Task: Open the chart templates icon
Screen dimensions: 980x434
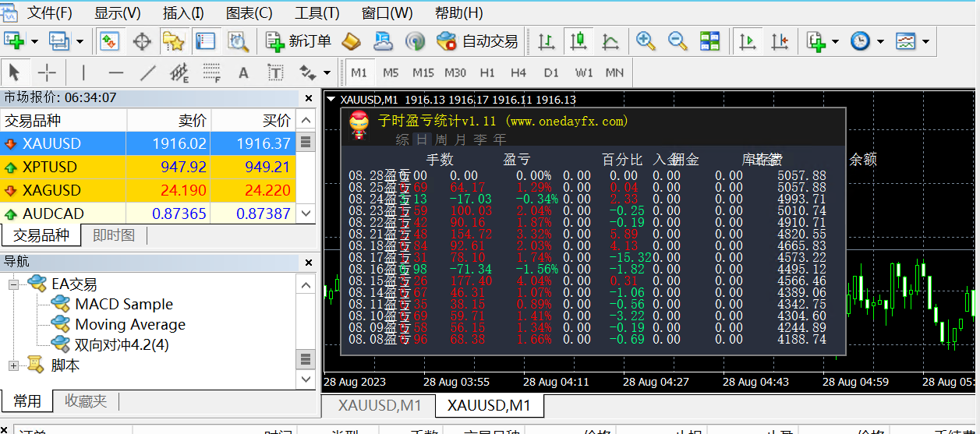Action: (x=905, y=41)
